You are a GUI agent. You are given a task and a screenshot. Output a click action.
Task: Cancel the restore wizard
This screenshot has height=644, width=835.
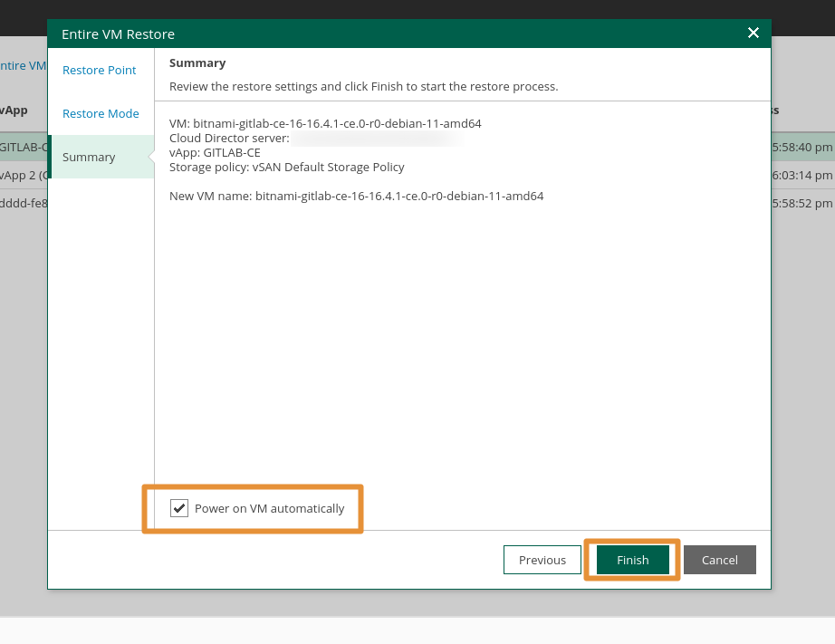tap(719, 560)
